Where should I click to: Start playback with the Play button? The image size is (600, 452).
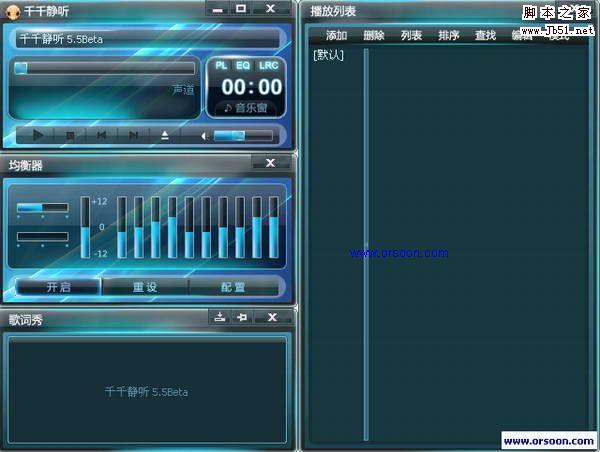38,135
